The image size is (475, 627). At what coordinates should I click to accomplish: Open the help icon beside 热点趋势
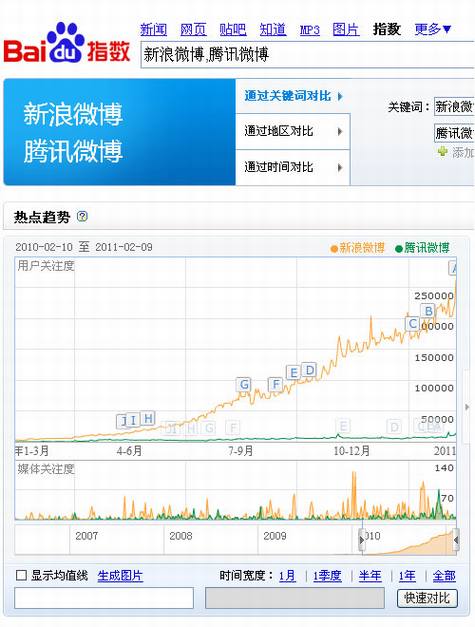pyautogui.click(x=82, y=216)
